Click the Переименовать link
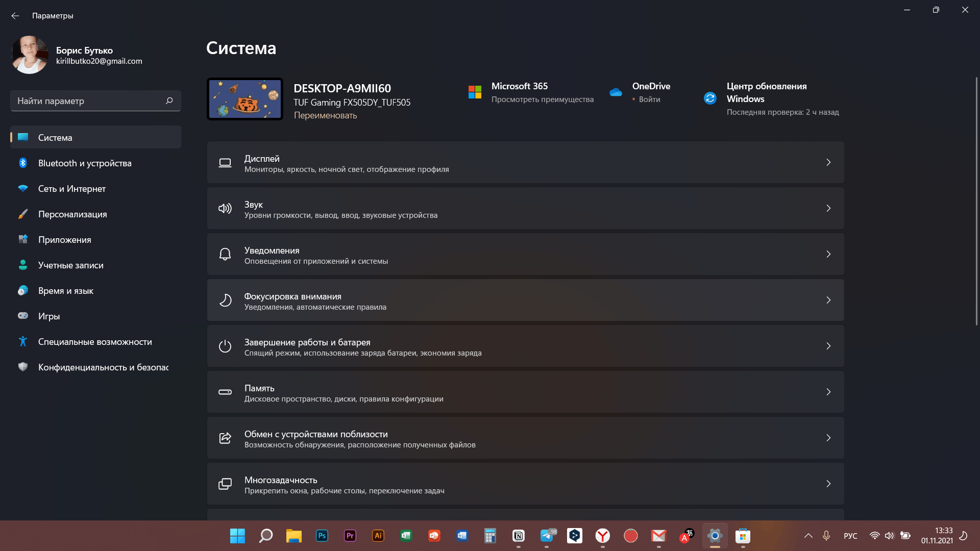The width and height of the screenshot is (980, 551). (x=325, y=115)
